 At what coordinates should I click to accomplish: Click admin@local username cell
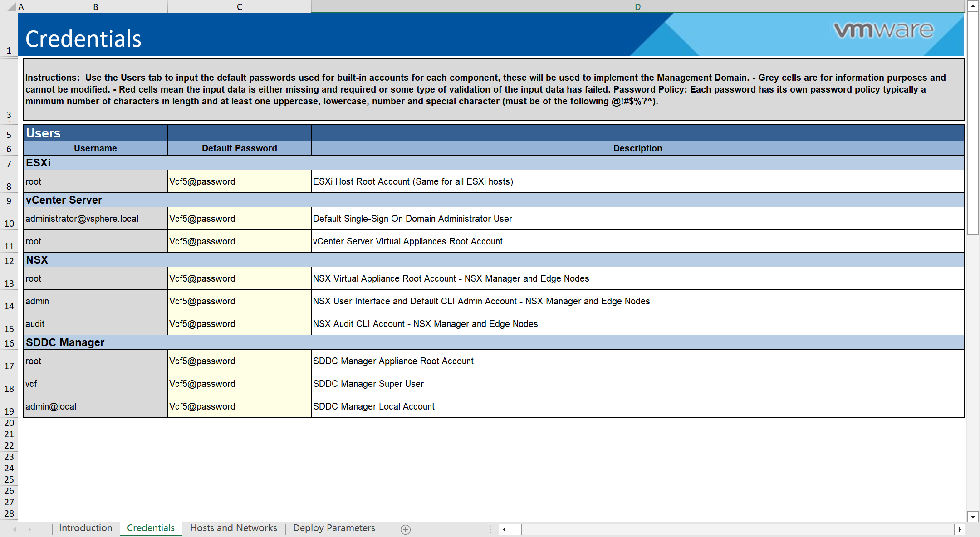[94, 406]
